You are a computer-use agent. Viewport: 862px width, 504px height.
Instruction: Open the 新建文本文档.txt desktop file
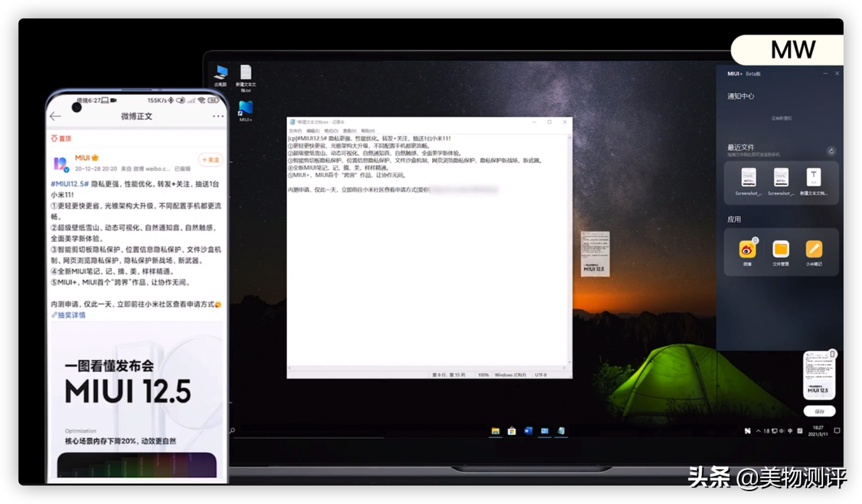tap(246, 78)
